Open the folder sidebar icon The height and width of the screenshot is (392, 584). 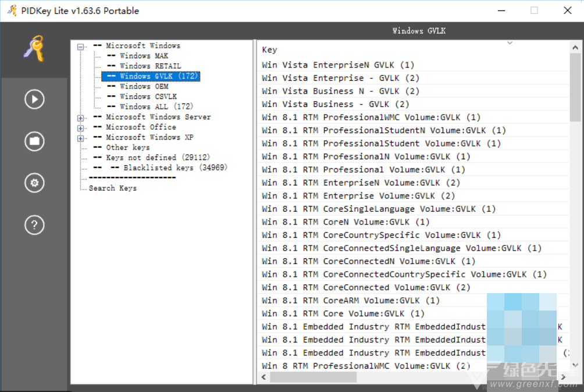click(34, 141)
